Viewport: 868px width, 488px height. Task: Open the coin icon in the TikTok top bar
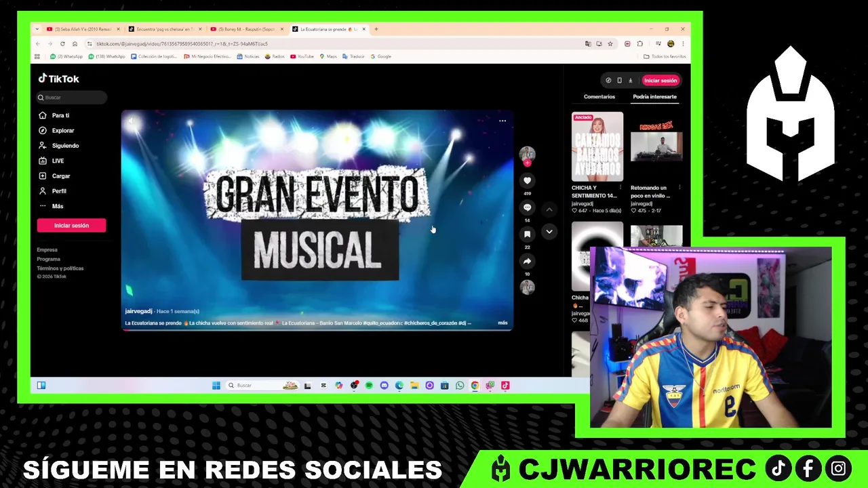tap(608, 80)
